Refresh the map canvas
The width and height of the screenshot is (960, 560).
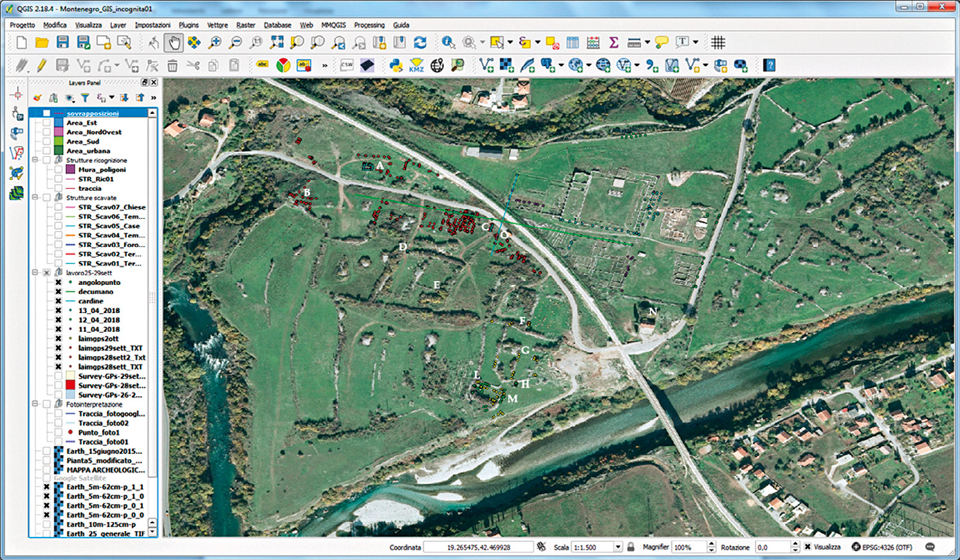tap(420, 42)
